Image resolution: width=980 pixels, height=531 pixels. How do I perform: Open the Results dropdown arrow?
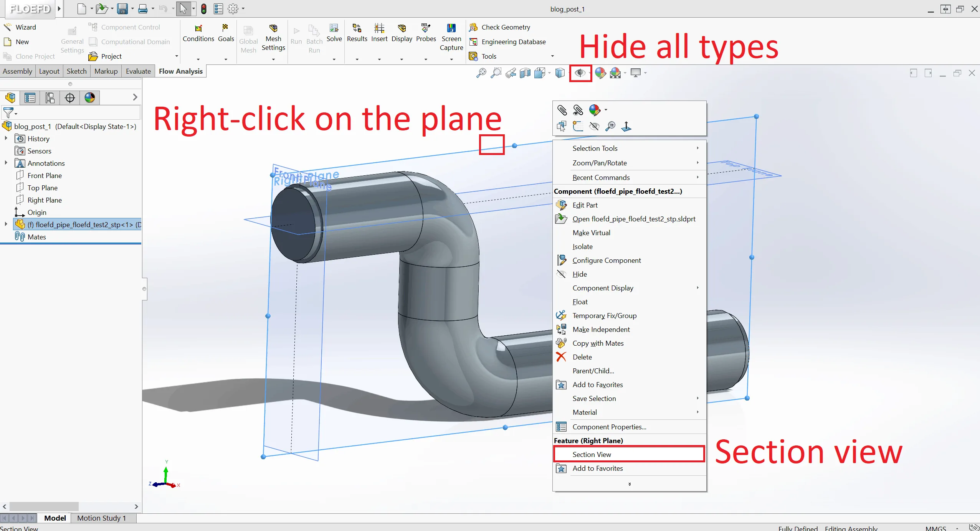click(x=357, y=59)
